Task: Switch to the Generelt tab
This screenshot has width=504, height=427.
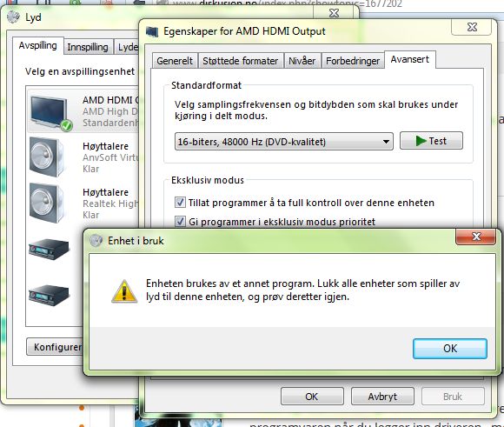Action: coord(175,61)
